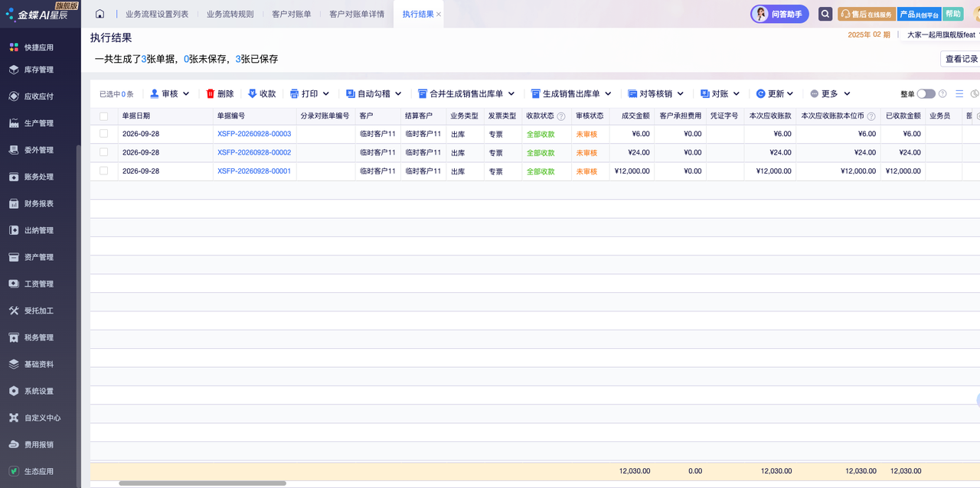Expand the 自动勾稽 dropdown
The height and width of the screenshot is (488, 980).
coord(398,93)
